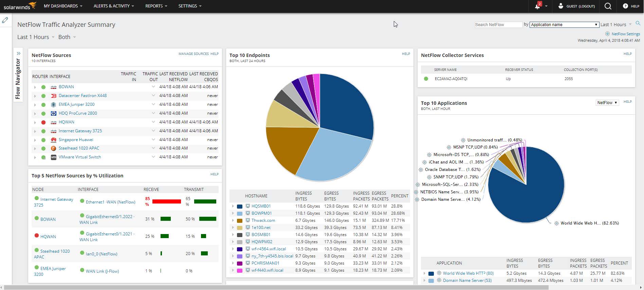Click GUEST (LOGOUT) in header
644x290 pixels.
[581, 6]
